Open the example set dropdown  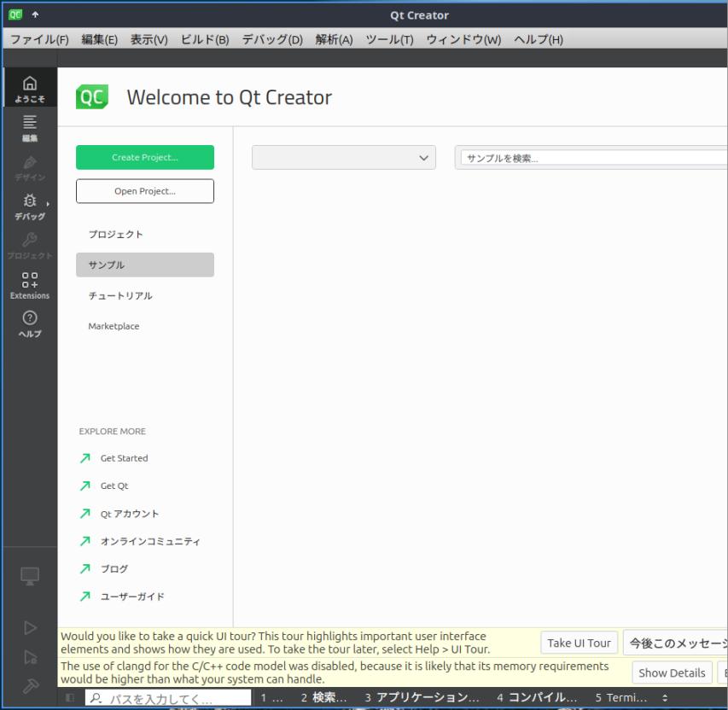(x=344, y=158)
